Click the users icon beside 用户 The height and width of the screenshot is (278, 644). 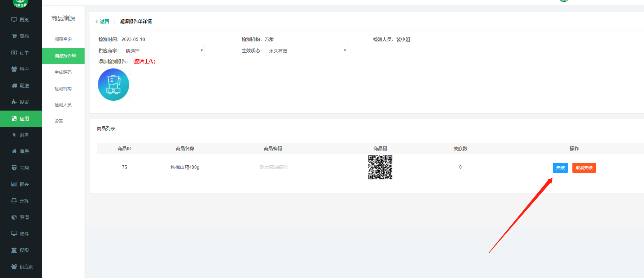coord(14,69)
